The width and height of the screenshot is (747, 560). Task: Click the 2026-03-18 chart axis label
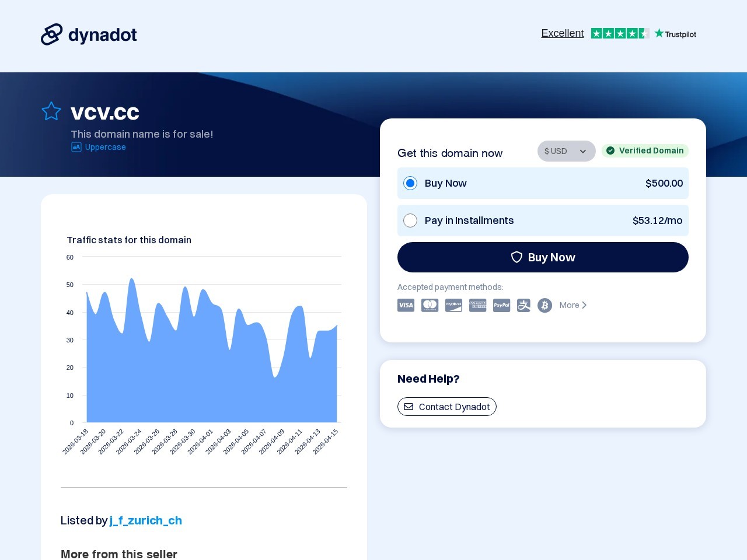coord(75,442)
